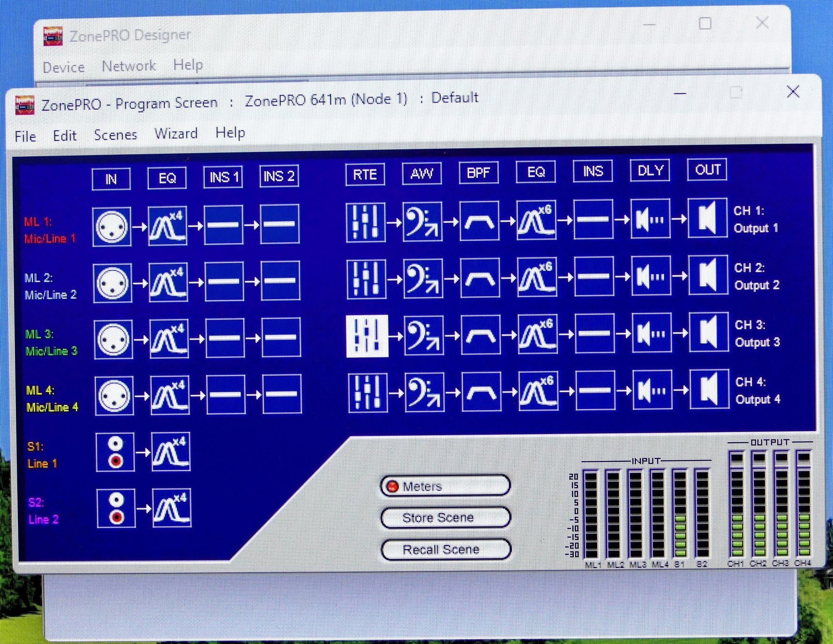Open Help menu in Program Screen window
Screen dimensions: 833x644
click(x=230, y=133)
